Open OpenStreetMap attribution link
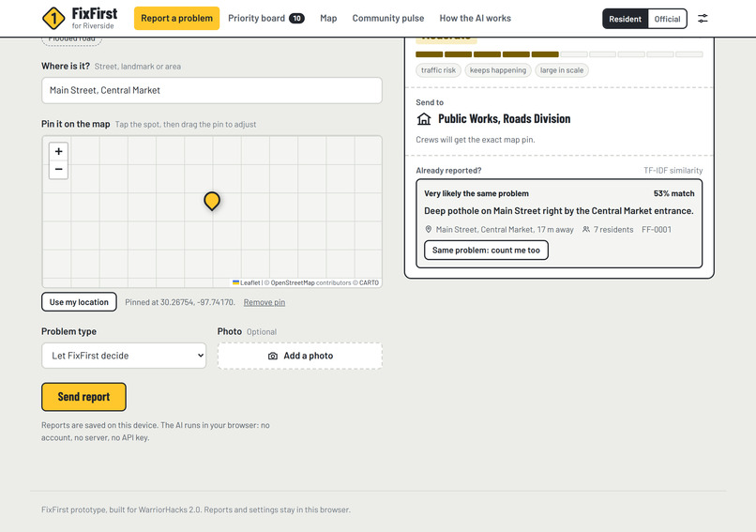This screenshot has width=756, height=532. coord(293,282)
